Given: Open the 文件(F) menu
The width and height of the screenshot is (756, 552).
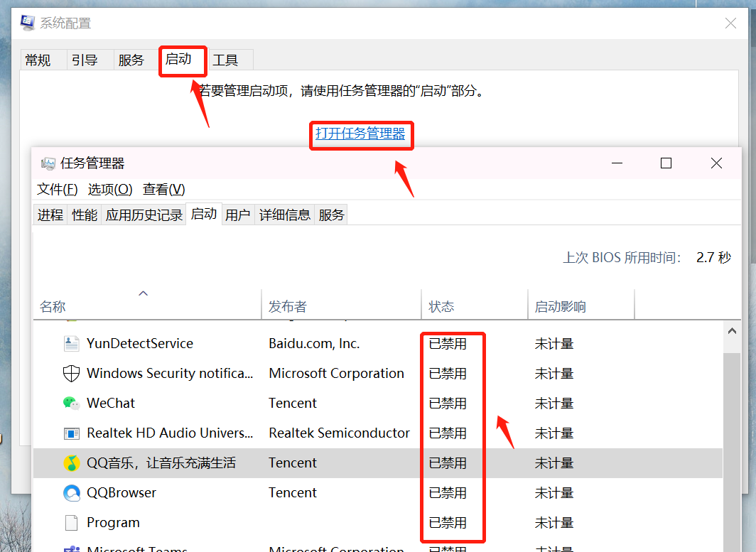Looking at the screenshot, I should [x=57, y=190].
